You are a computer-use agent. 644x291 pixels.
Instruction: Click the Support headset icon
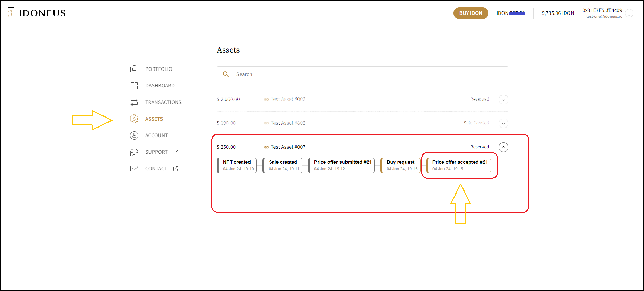pyautogui.click(x=134, y=152)
